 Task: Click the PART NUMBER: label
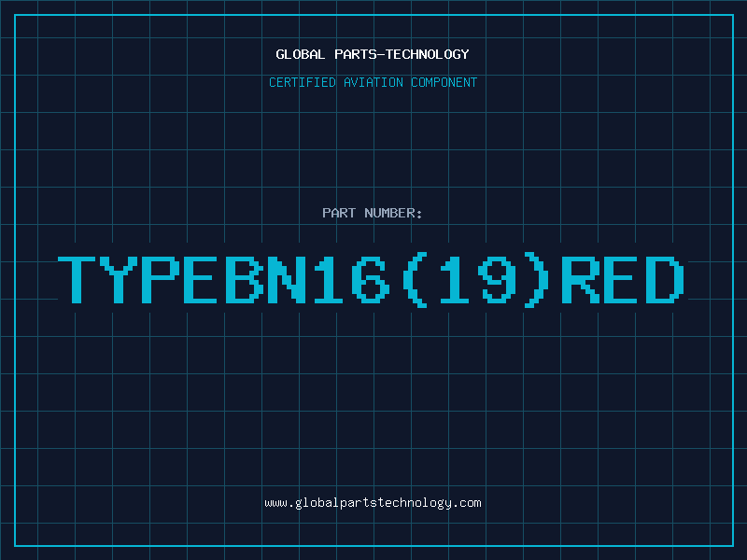click(x=372, y=213)
